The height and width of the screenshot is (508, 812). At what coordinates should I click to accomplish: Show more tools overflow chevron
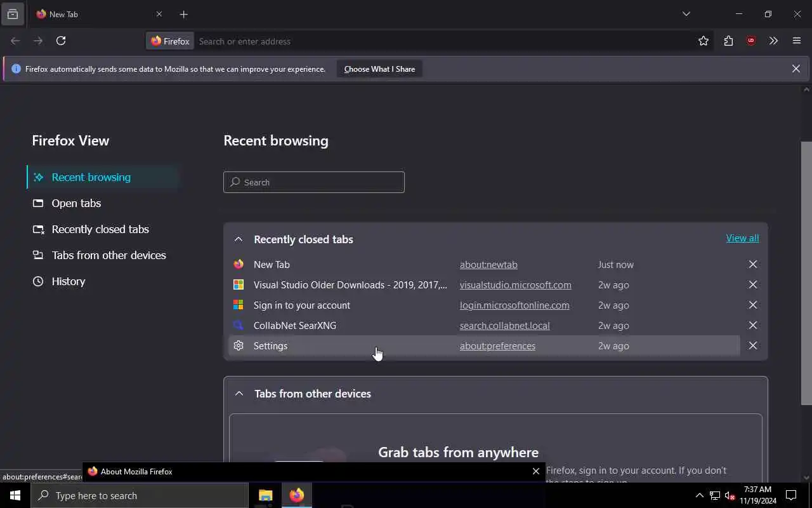coord(773,41)
